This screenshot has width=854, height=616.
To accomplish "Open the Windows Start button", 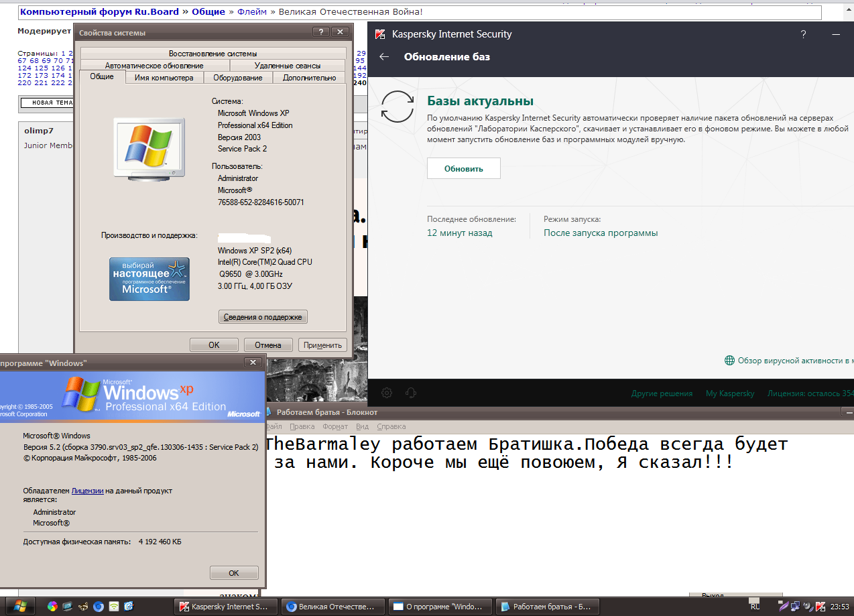I will pos(20,606).
